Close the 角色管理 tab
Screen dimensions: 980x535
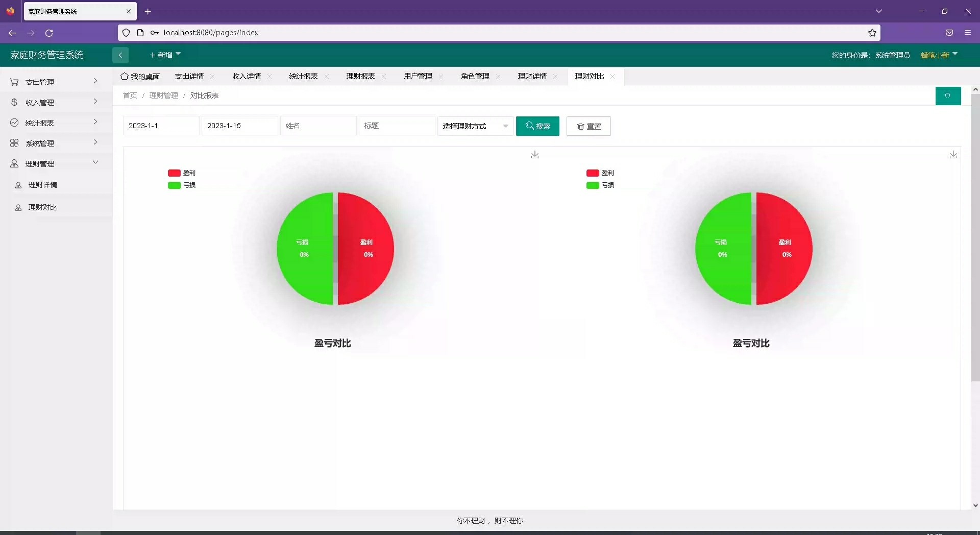pos(498,77)
